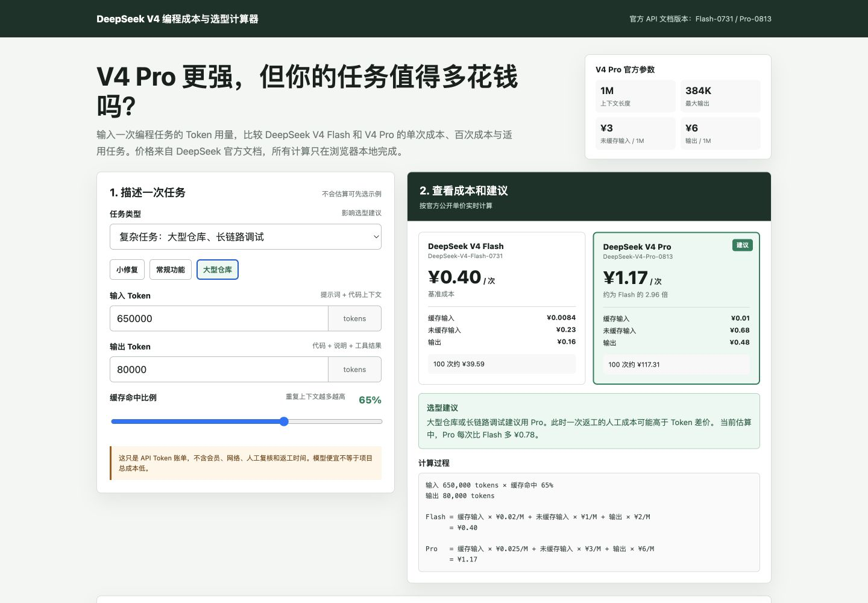
Task: Click the 1M 上下文长度 parameter tile
Action: pyautogui.click(x=635, y=96)
